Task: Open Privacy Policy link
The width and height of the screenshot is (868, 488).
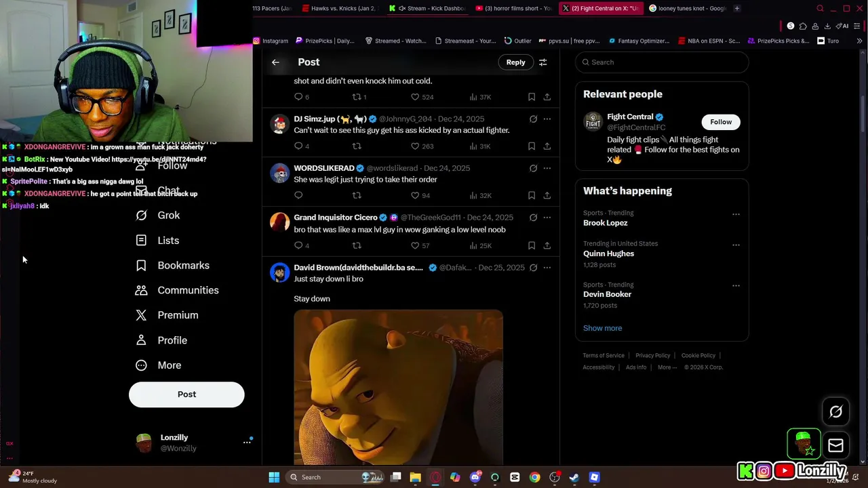Action: point(652,356)
